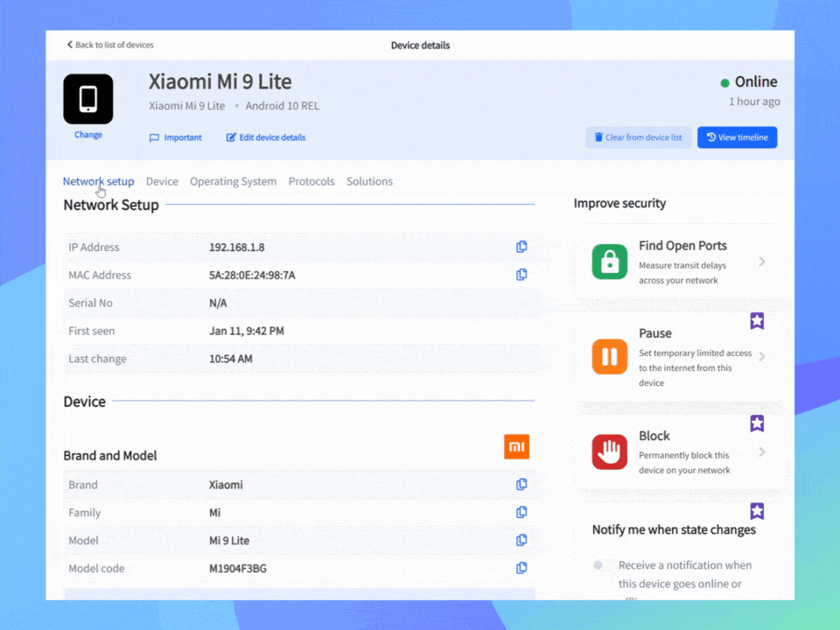Click the green Online status dot
The height and width of the screenshot is (630, 840).
[x=724, y=83]
